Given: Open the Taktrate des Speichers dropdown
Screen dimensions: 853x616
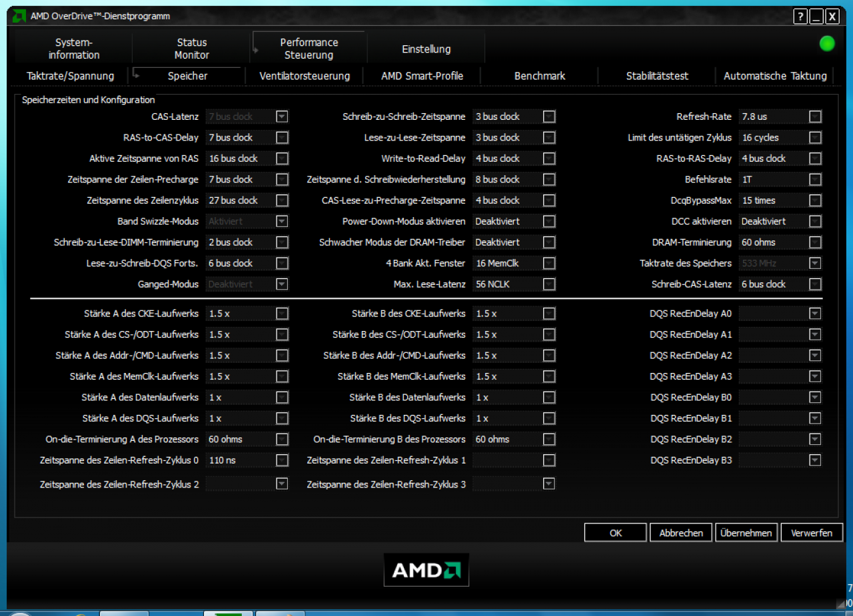Looking at the screenshot, I should [x=815, y=263].
